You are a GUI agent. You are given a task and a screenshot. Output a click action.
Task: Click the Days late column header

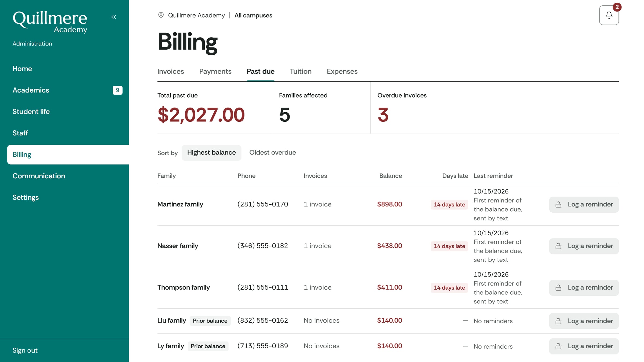[455, 176]
